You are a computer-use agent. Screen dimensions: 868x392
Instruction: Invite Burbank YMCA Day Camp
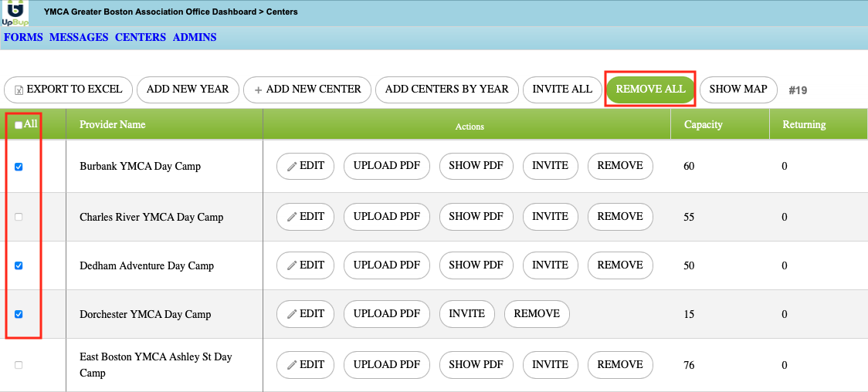(x=551, y=166)
